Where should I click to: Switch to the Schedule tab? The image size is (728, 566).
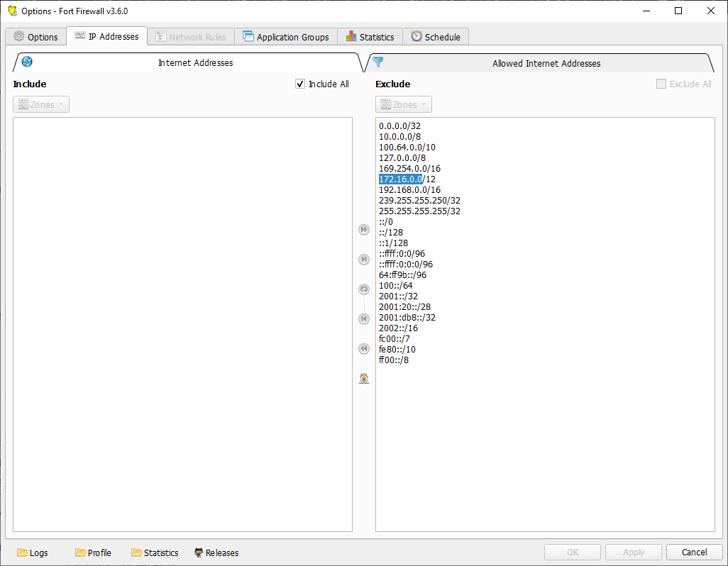436,37
